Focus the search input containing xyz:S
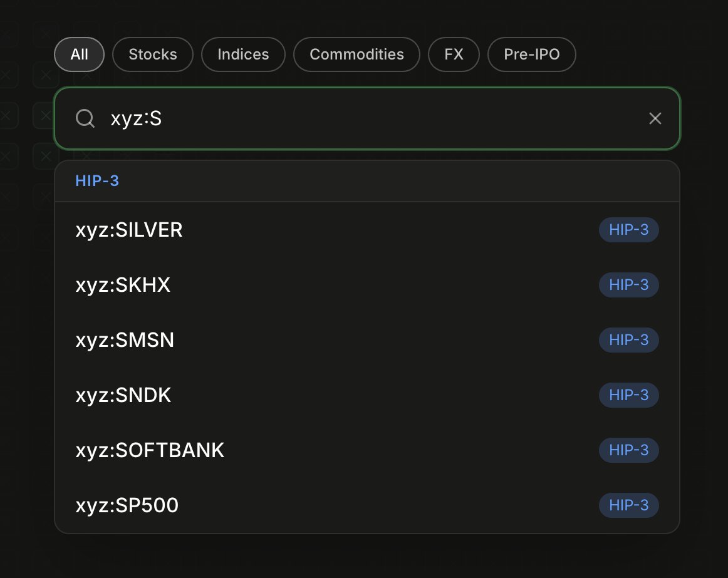This screenshot has width=728, height=578. (x=367, y=118)
